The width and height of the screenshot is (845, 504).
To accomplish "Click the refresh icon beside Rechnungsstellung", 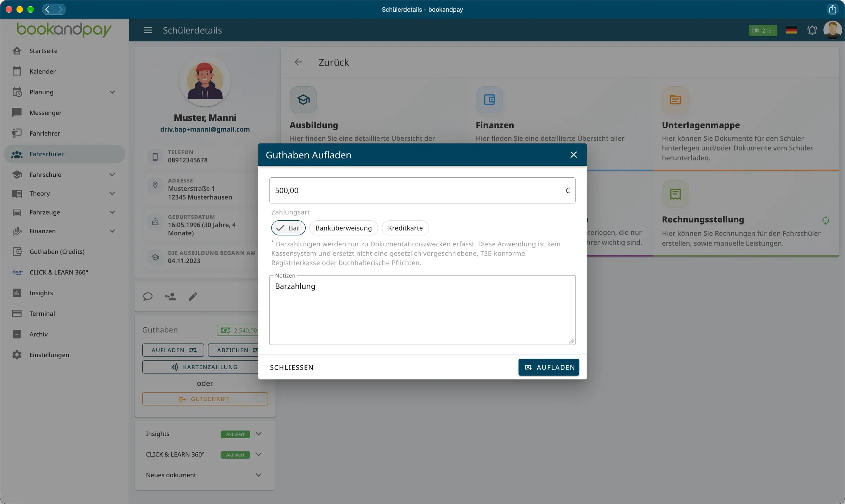I will [826, 220].
